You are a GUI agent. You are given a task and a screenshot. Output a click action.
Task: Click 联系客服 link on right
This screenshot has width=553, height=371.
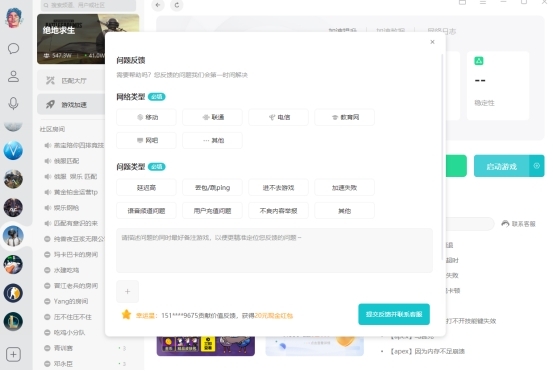518,224
